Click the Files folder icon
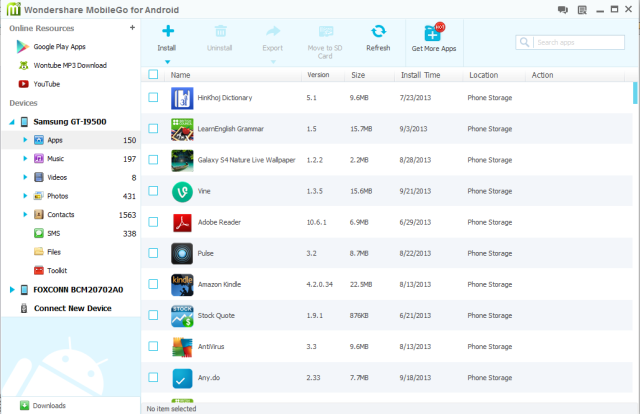This screenshot has width=640, height=414. [x=39, y=252]
